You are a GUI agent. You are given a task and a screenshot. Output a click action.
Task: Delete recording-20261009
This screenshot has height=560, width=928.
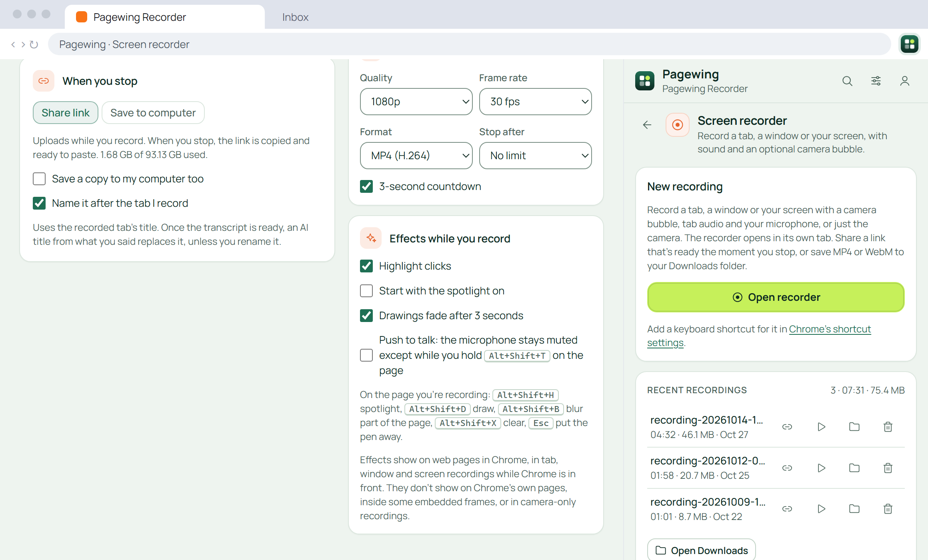click(x=888, y=509)
